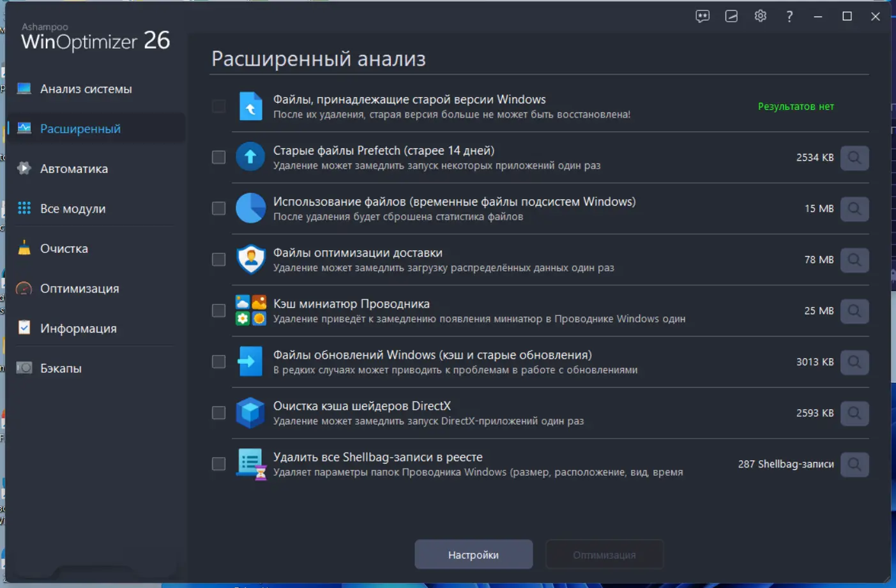This screenshot has width=896, height=588.
Task: Click the 287 Shellbag-записи count
Action: (786, 464)
